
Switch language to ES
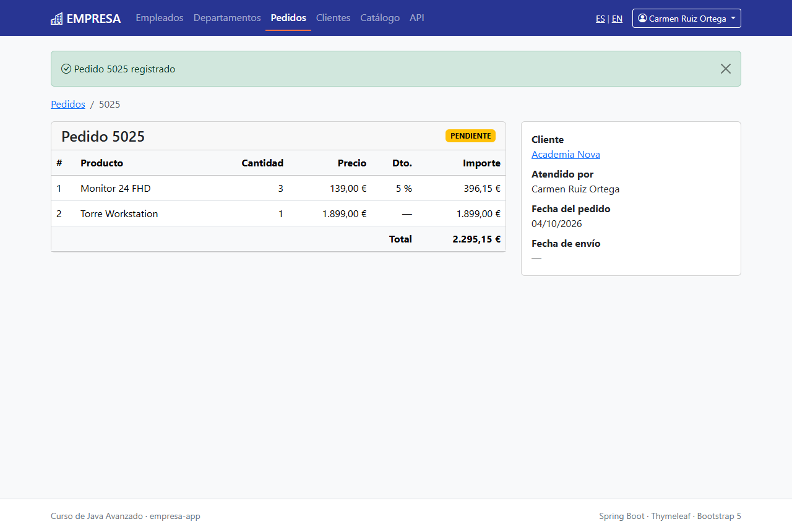coord(600,19)
